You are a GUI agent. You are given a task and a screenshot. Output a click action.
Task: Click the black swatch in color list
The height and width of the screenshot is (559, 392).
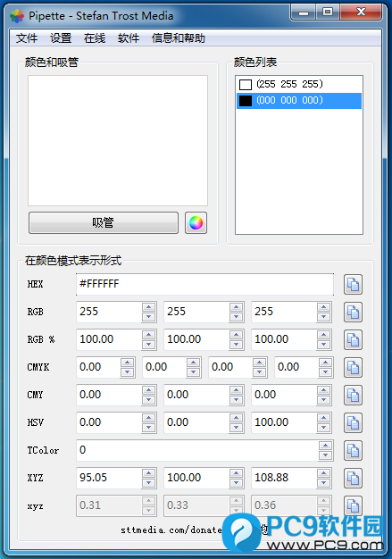click(x=246, y=101)
